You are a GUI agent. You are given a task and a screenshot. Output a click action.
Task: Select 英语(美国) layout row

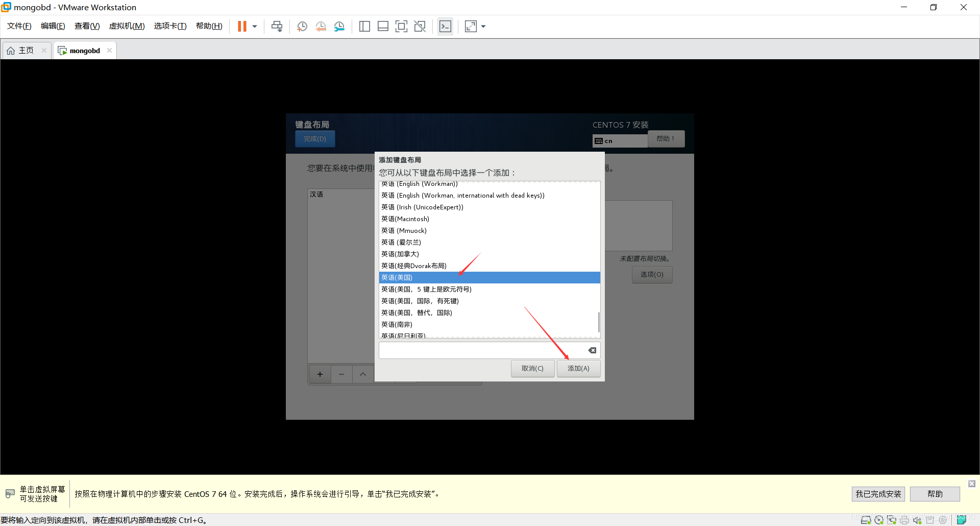tap(489, 278)
